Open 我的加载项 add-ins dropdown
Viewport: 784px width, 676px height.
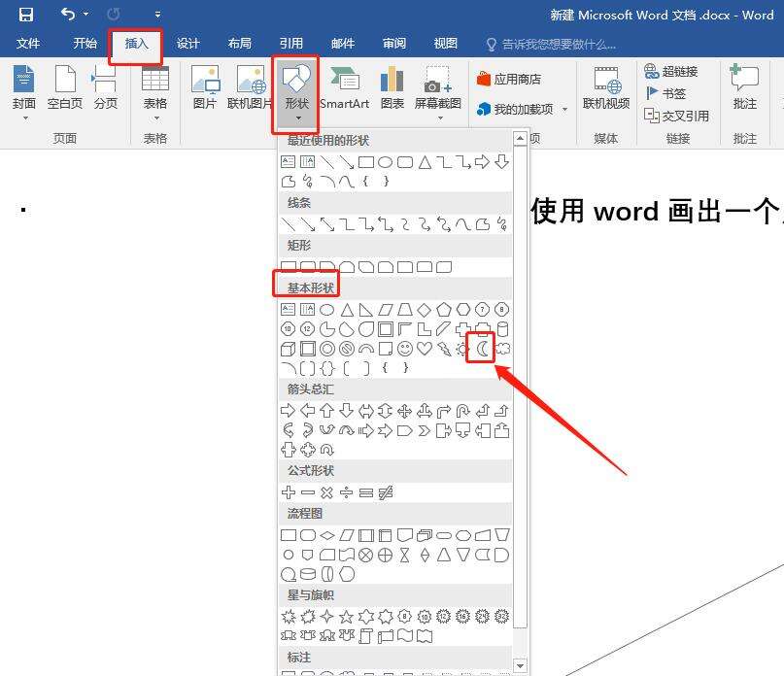522,109
